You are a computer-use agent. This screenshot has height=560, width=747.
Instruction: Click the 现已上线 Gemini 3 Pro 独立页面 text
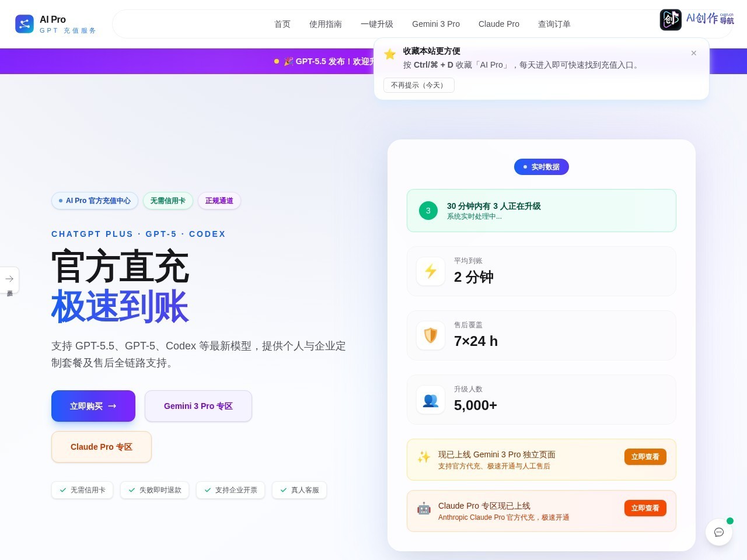[497, 454]
